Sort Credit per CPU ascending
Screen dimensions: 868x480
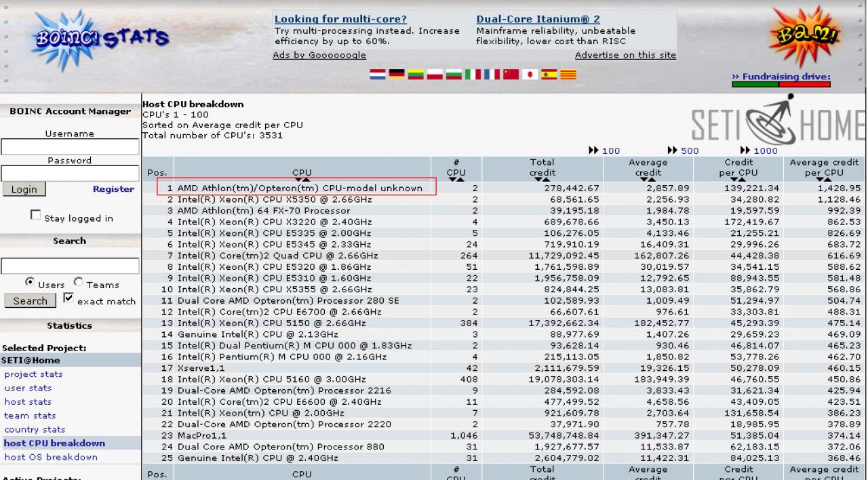coord(742,180)
